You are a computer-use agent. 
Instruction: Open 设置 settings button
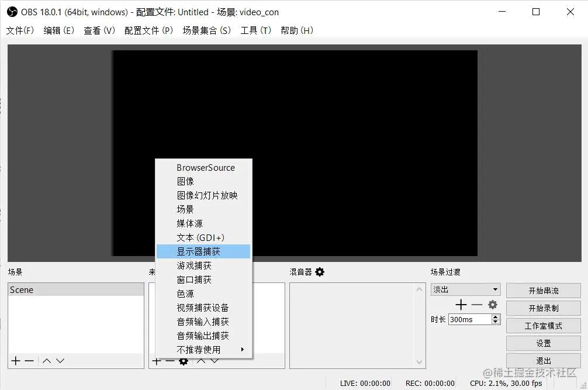point(544,343)
